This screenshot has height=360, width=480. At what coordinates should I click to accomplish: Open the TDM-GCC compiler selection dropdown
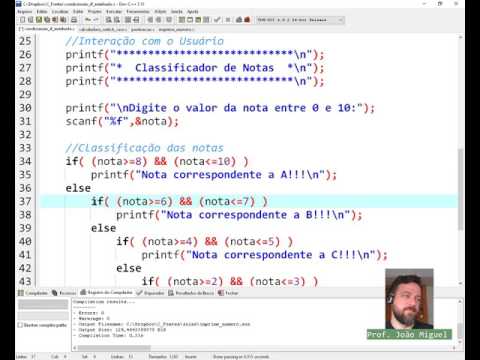(300, 20)
